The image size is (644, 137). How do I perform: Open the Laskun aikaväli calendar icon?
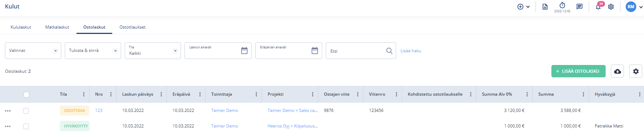click(x=244, y=51)
